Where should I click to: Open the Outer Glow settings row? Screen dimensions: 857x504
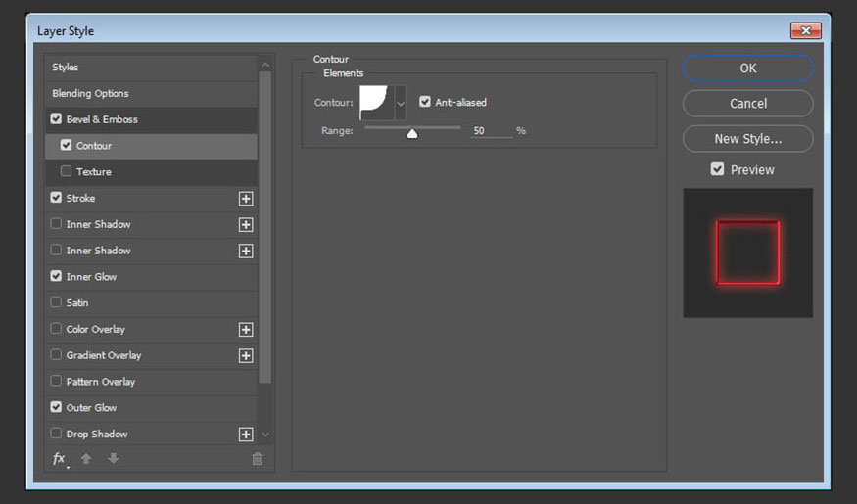[x=151, y=408]
